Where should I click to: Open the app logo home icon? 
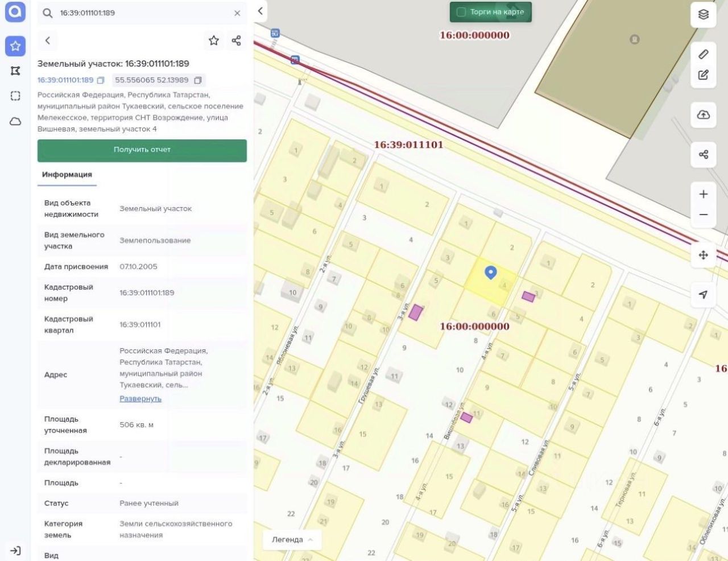pos(15,12)
